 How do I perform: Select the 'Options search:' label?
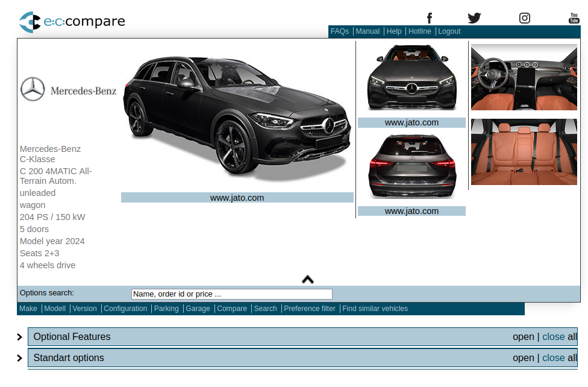click(47, 293)
